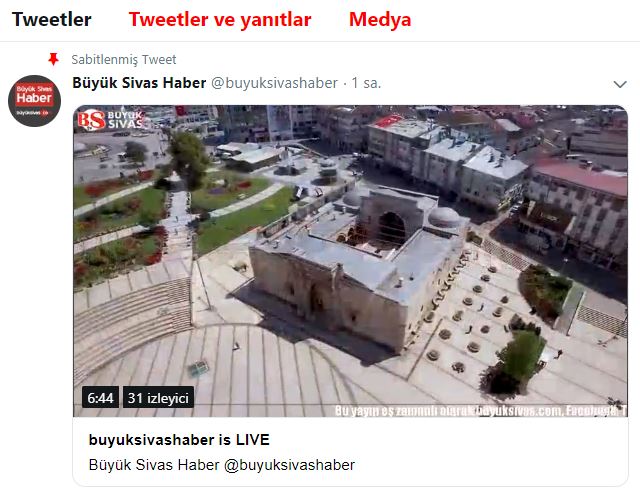Open the Tweetler tab
This screenshot has height=499, width=640.
(x=52, y=20)
